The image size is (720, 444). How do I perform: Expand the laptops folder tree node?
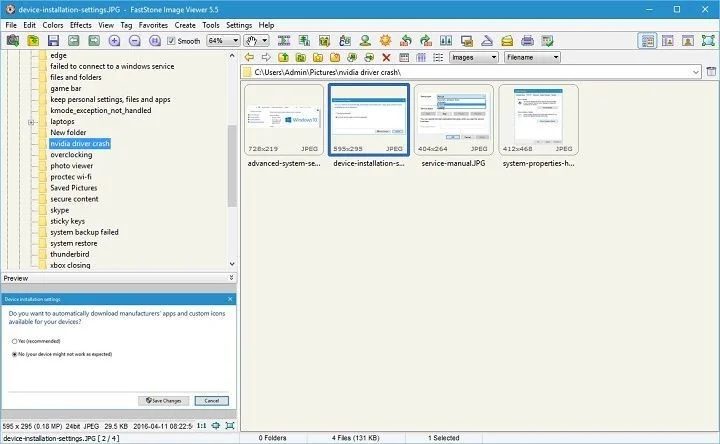coord(31,122)
